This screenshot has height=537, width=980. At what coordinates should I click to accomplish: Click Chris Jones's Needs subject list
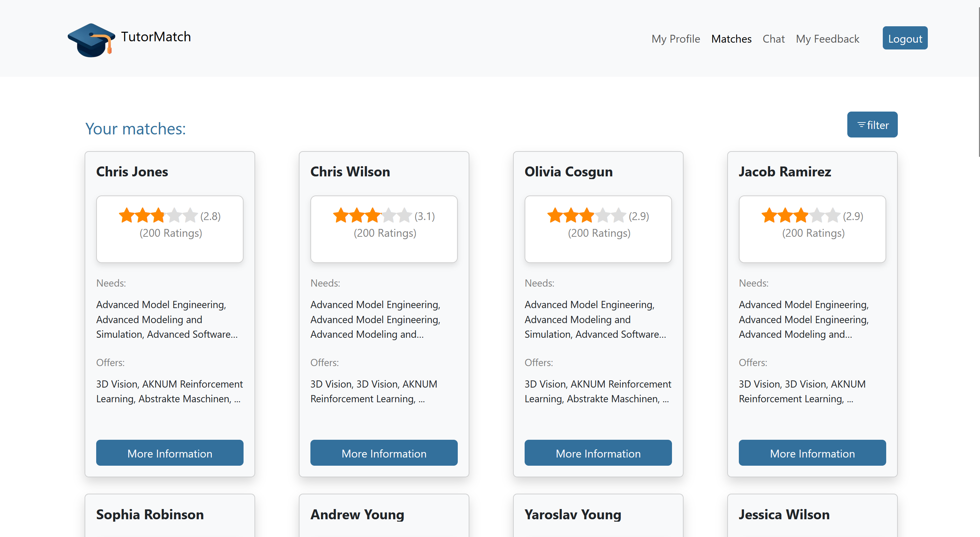tap(167, 319)
